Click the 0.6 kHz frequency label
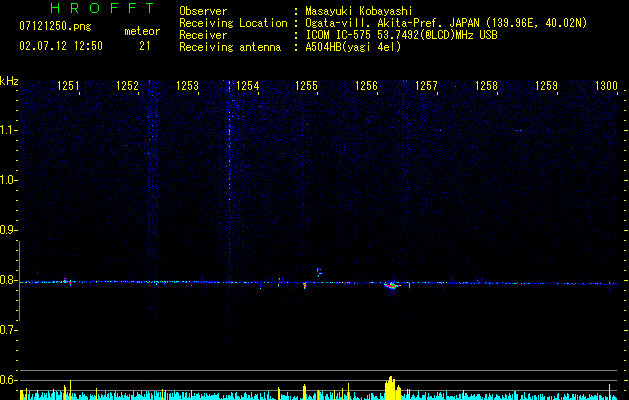This screenshot has height=400, width=629. [7, 380]
